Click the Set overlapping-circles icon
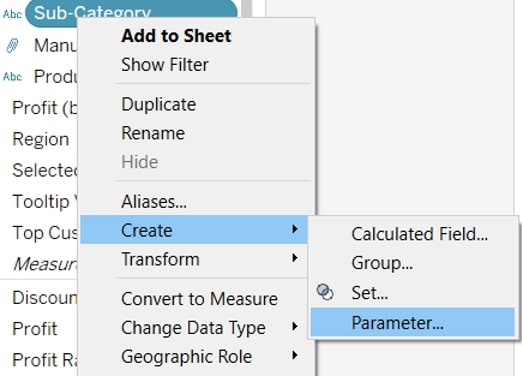 pos(325,292)
